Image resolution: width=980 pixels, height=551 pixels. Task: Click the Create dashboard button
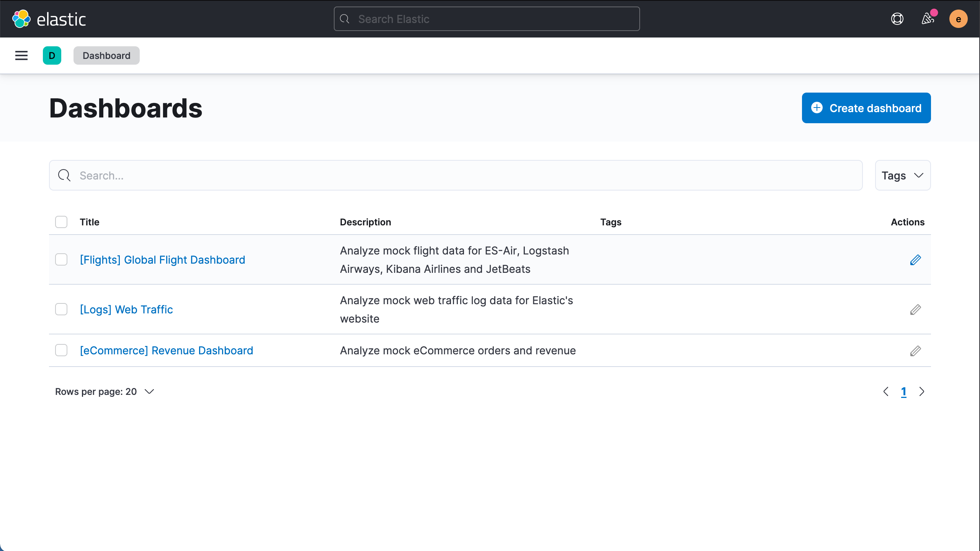[866, 108]
